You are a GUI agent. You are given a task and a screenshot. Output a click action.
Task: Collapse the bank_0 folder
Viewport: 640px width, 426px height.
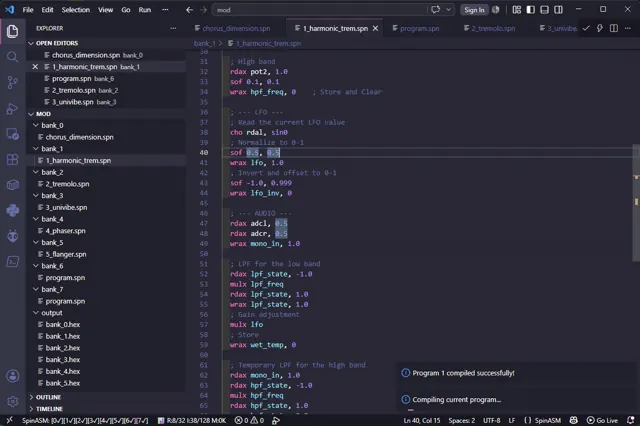pyautogui.click(x=36, y=125)
